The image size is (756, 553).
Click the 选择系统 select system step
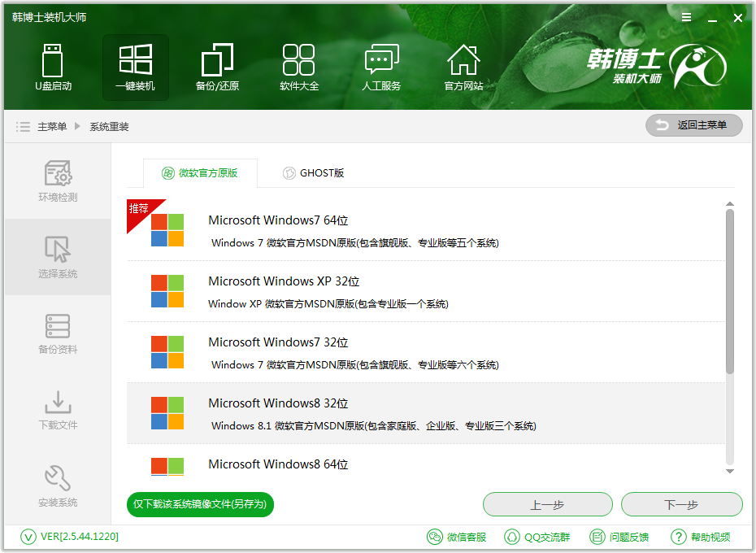[58, 257]
